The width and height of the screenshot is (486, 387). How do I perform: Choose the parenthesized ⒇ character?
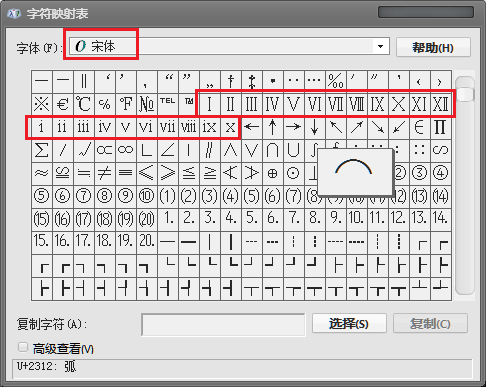[147, 219]
